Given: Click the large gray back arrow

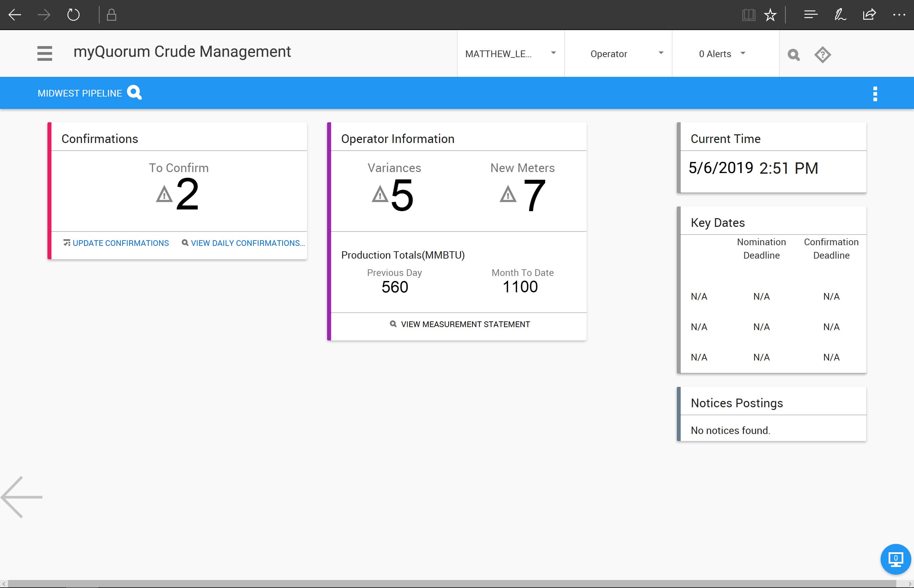Looking at the screenshot, I should pyautogui.click(x=22, y=497).
